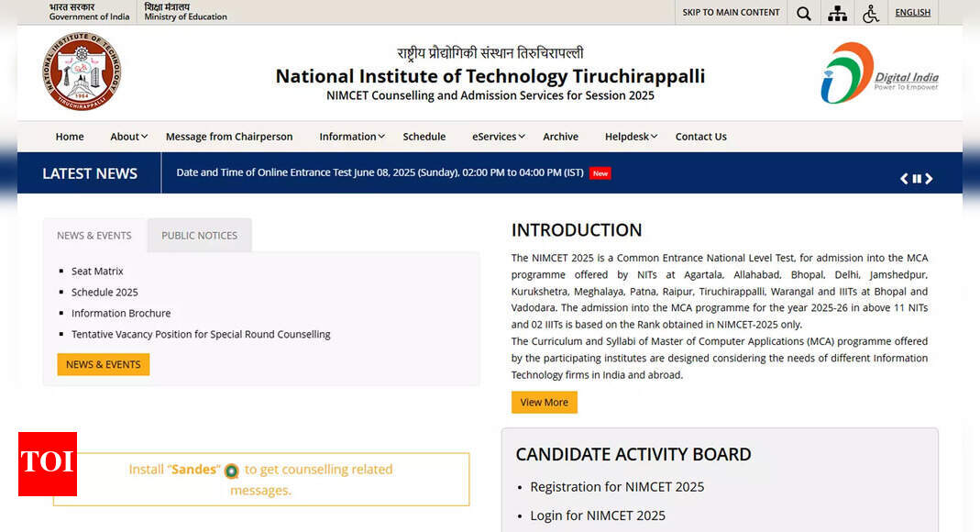Go to previous news item arrow
This screenshot has height=532, width=980.
tap(904, 179)
